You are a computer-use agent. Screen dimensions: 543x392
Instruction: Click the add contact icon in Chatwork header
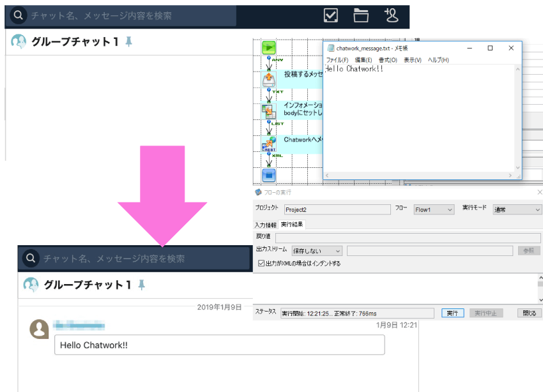click(392, 15)
